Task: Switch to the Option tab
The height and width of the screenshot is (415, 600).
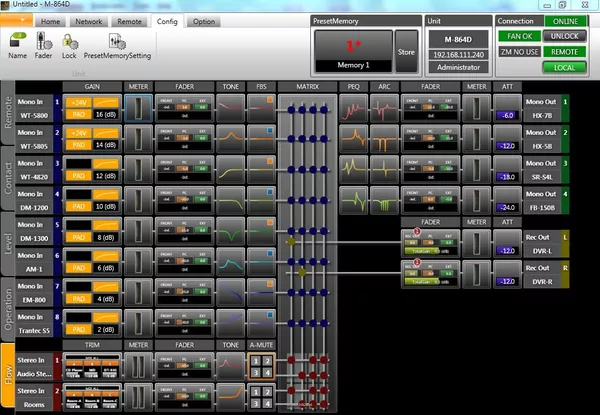Action: (204, 21)
